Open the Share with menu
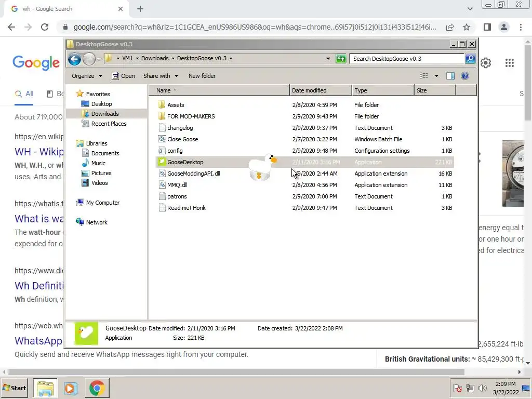532x399 pixels. pos(161,76)
